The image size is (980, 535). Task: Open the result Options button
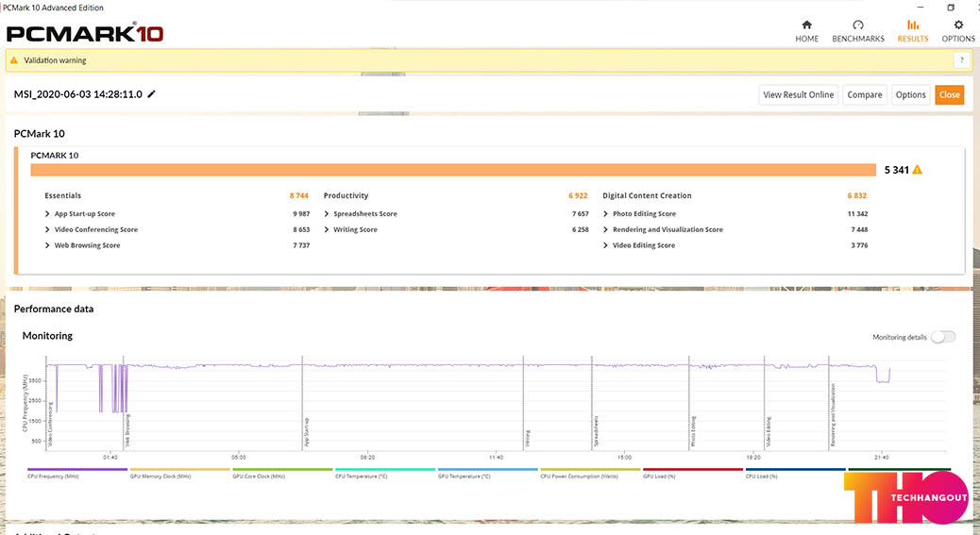[910, 95]
